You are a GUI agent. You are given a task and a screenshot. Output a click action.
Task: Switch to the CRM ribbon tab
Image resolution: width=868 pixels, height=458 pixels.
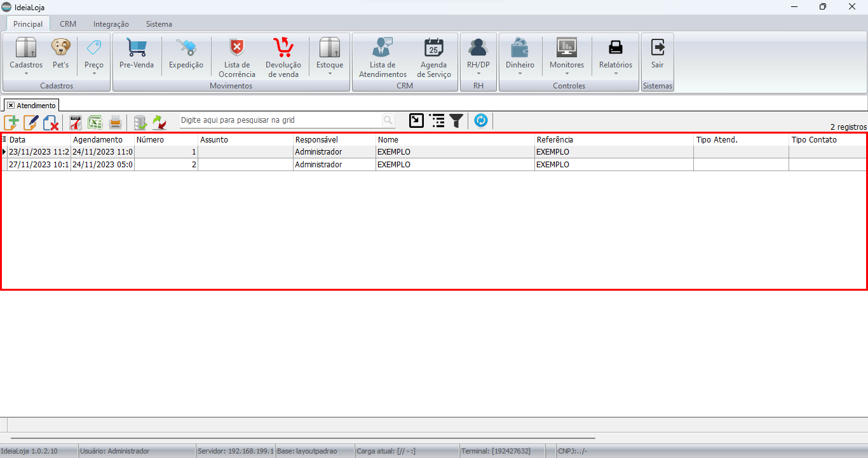(68, 24)
